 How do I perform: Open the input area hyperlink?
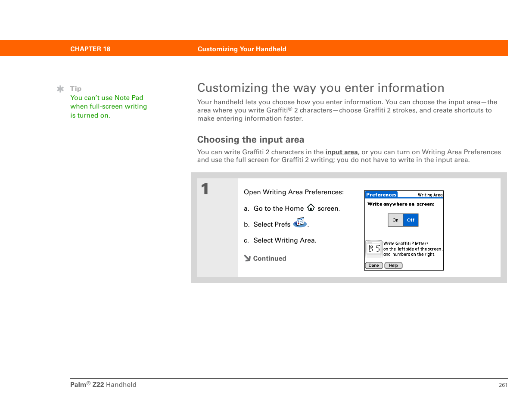coord(342,152)
